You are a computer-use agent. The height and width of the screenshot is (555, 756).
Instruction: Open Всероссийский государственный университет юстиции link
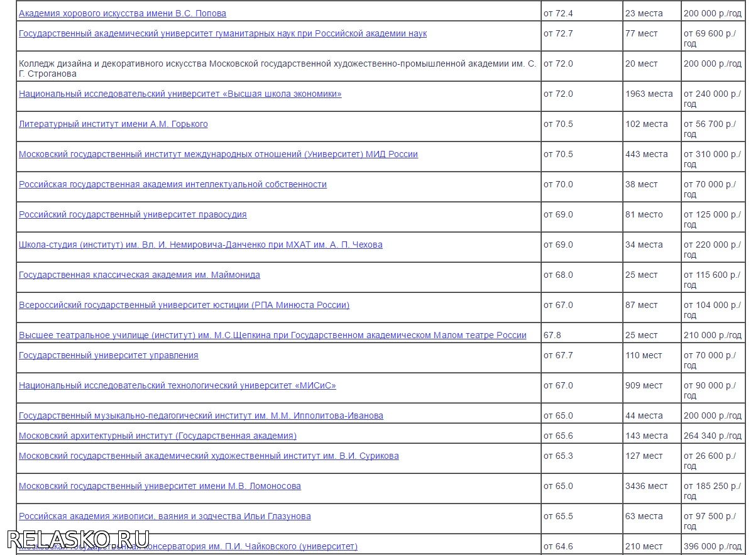pos(184,305)
